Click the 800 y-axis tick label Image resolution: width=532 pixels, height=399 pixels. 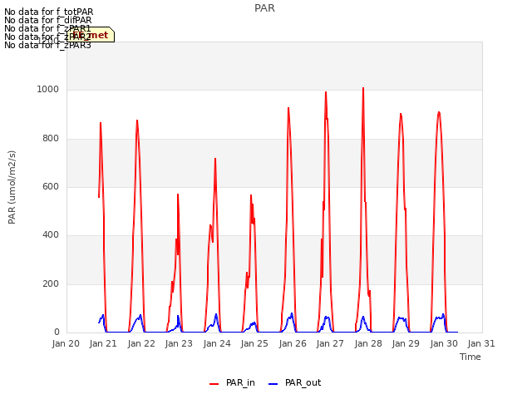click(x=51, y=139)
